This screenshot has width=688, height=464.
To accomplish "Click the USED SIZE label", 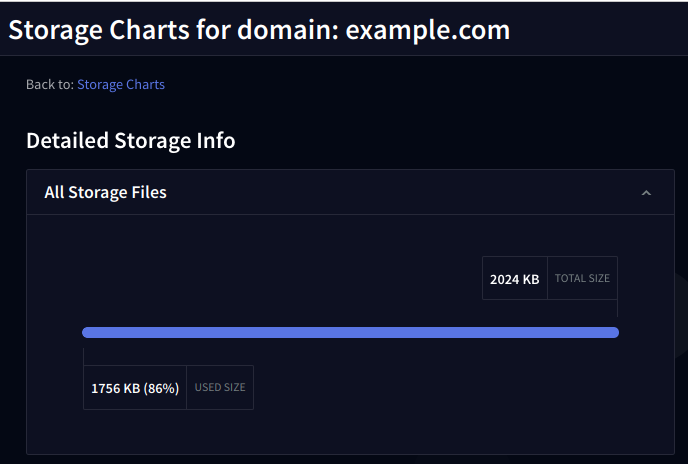I will 220,388.
